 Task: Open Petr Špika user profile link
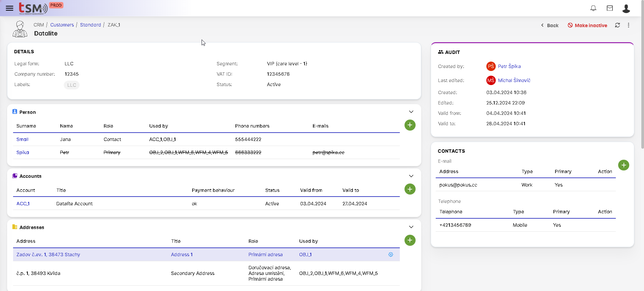click(509, 66)
